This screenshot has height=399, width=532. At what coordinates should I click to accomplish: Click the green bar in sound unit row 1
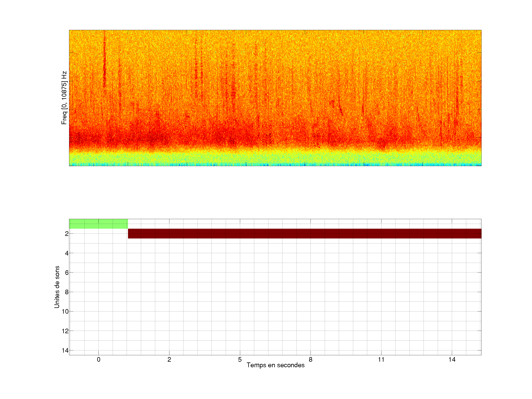click(98, 224)
